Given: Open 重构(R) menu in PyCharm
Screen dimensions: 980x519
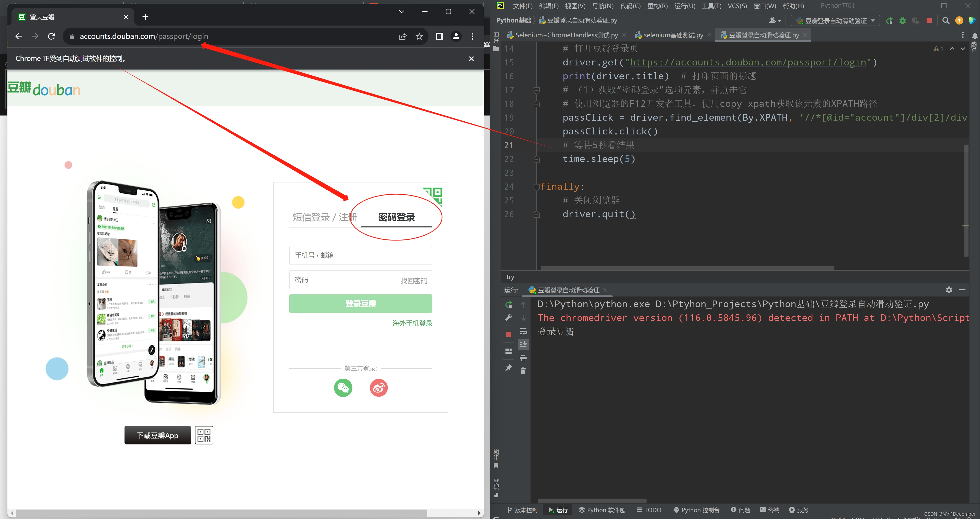Looking at the screenshot, I should [x=657, y=6].
